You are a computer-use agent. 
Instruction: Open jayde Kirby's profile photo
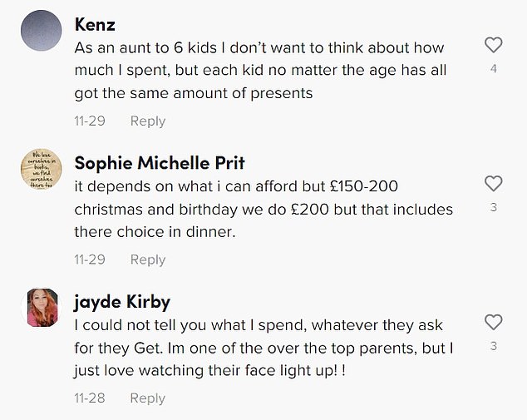click(41, 308)
